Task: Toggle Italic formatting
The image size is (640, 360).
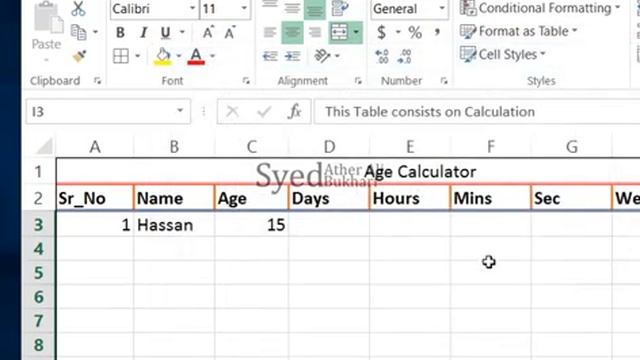Action: pos(143,32)
